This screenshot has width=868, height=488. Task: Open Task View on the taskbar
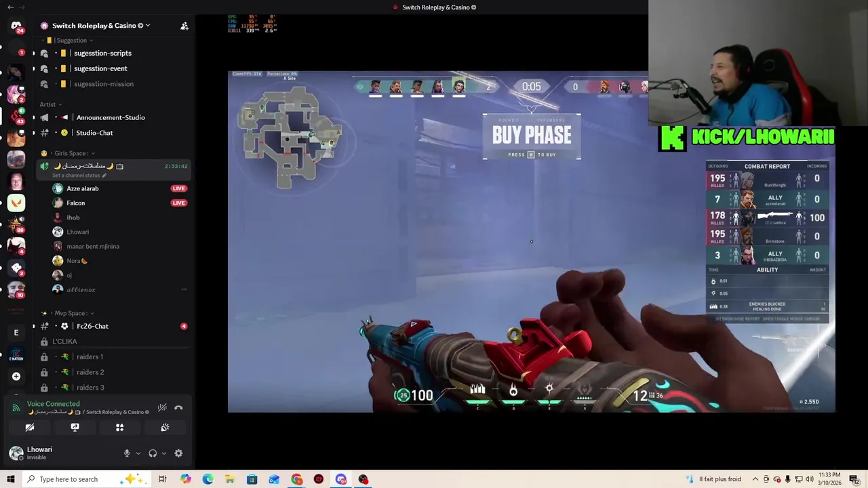(163, 479)
